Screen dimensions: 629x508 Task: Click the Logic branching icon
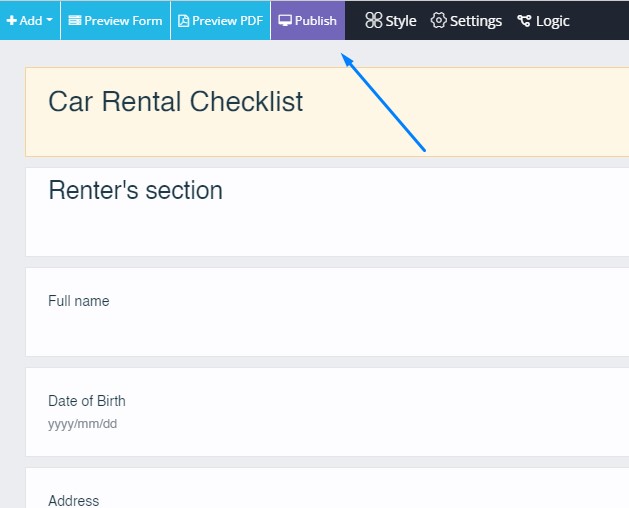click(x=524, y=21)
